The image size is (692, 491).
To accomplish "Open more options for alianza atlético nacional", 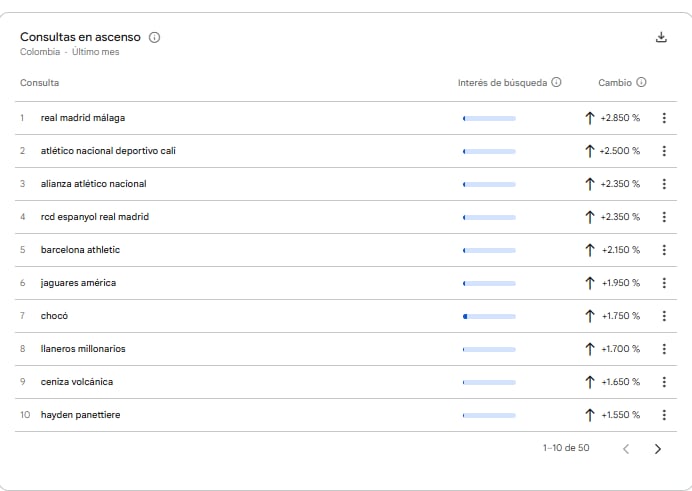I will pyautogui.click(x=664, y=184).
